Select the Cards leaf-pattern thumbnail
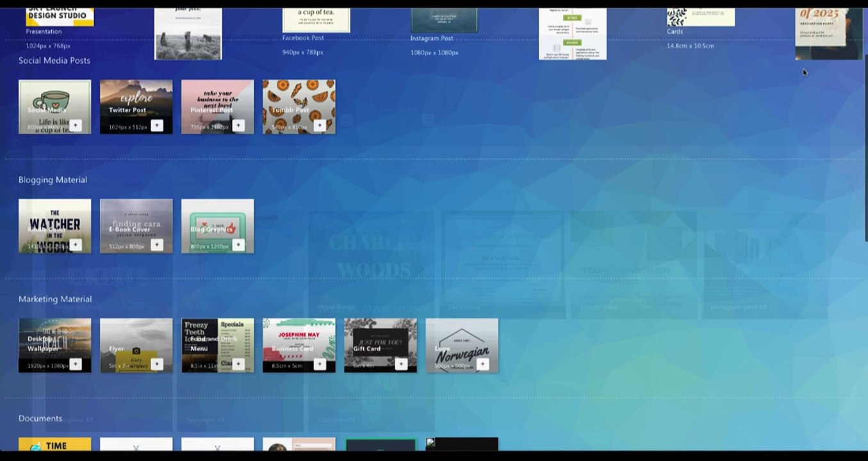868x461 pixels. (701, 17)
